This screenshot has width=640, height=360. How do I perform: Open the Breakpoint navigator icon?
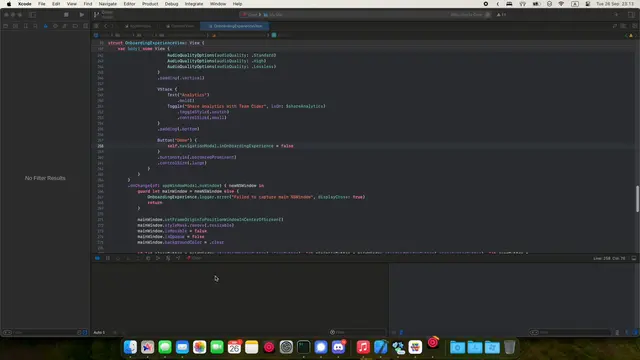coord(75,26)
